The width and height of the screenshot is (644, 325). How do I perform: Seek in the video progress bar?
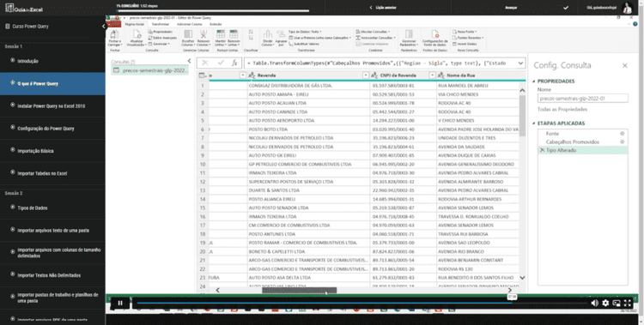coord(361,304)
